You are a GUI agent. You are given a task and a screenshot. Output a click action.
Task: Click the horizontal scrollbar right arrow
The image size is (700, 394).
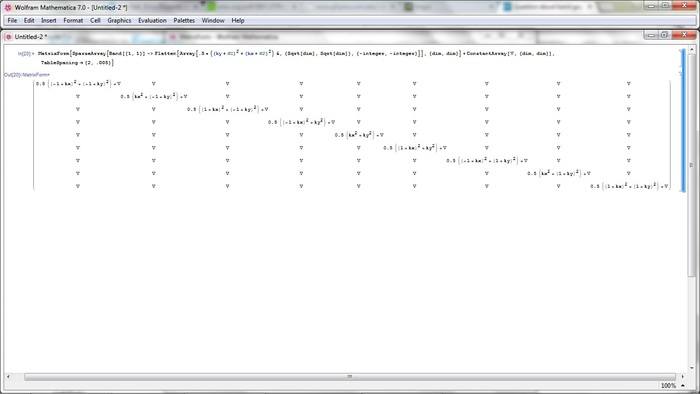[x=683, y=377]
